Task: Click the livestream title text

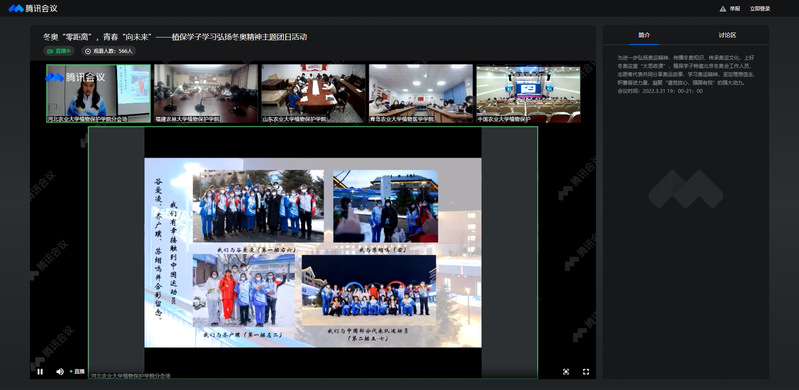Action: 175,37
